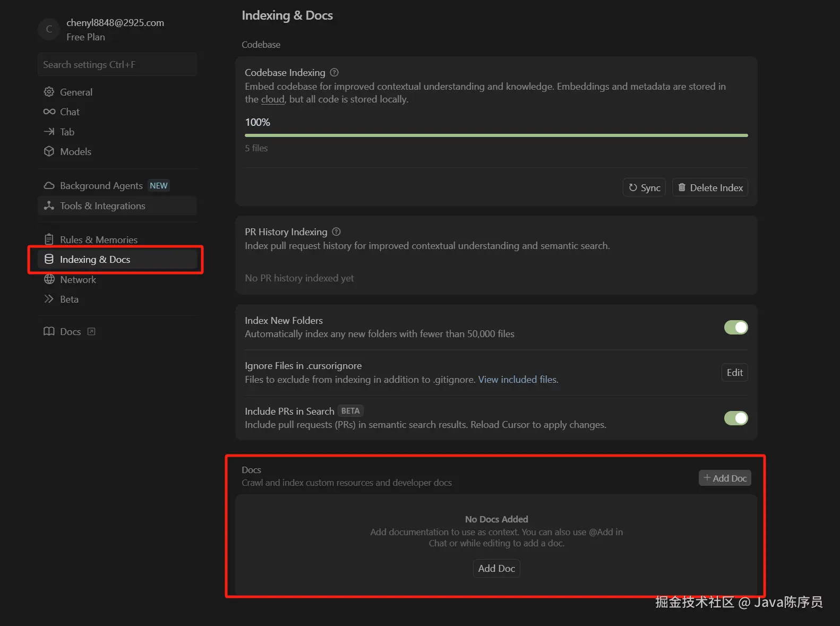Click the codebase indexing progress bar
The image size is (840, 626).
click(x=496, y=135)
